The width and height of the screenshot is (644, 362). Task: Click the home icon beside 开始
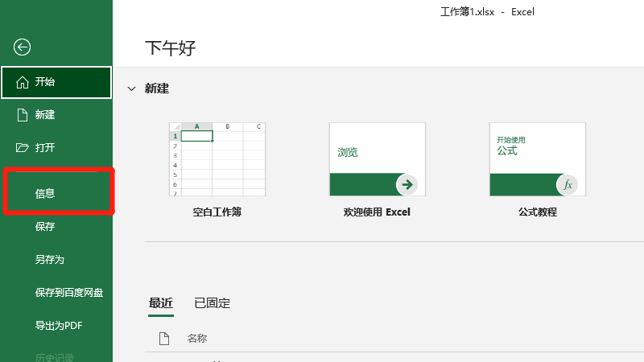tap(23, 82)
